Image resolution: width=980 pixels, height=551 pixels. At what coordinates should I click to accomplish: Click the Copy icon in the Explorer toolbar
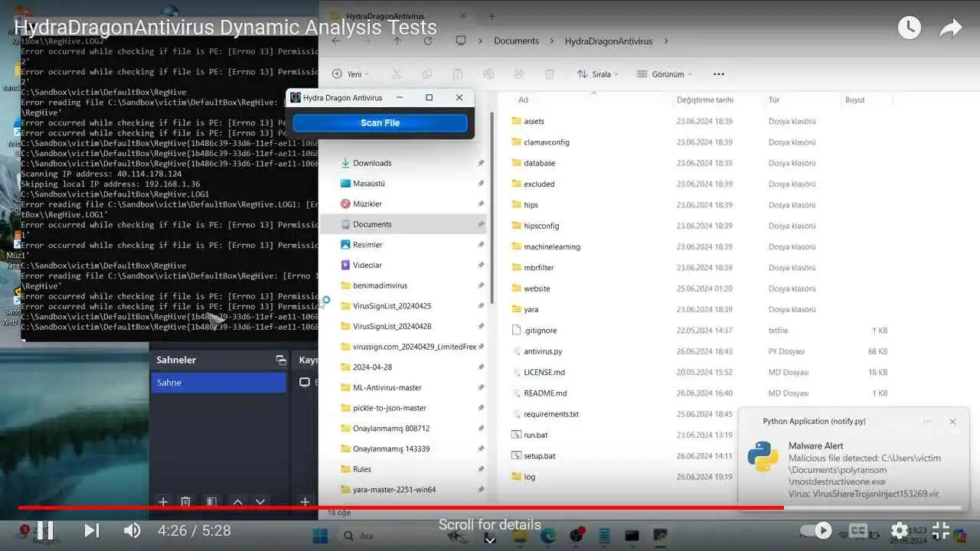[427, 74]
